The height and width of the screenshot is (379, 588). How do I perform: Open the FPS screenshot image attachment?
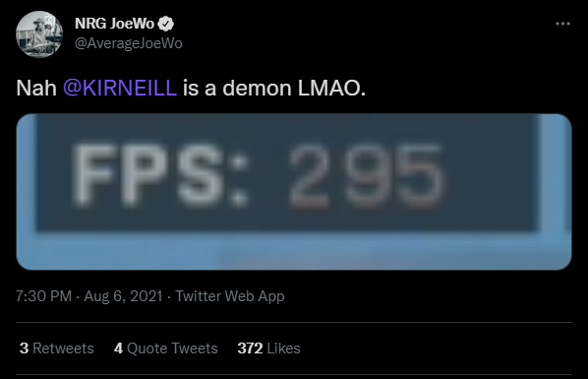tap(294, 192)
